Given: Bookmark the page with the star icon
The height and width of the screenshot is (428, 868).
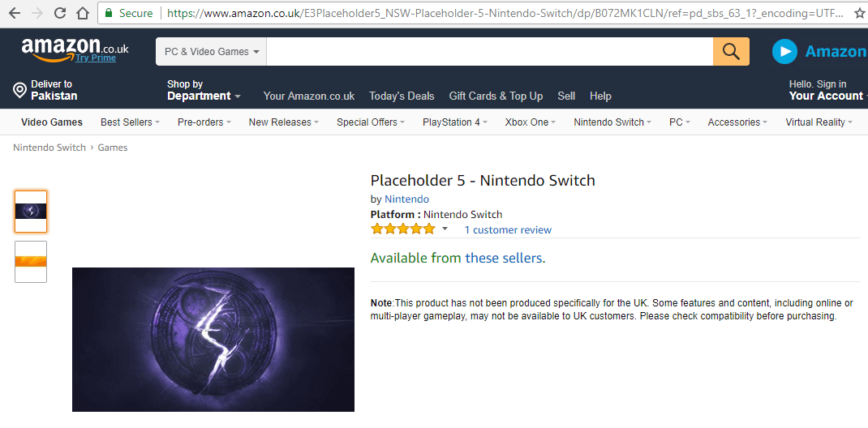Looking at the screenshot, I should tap(860, 13).
